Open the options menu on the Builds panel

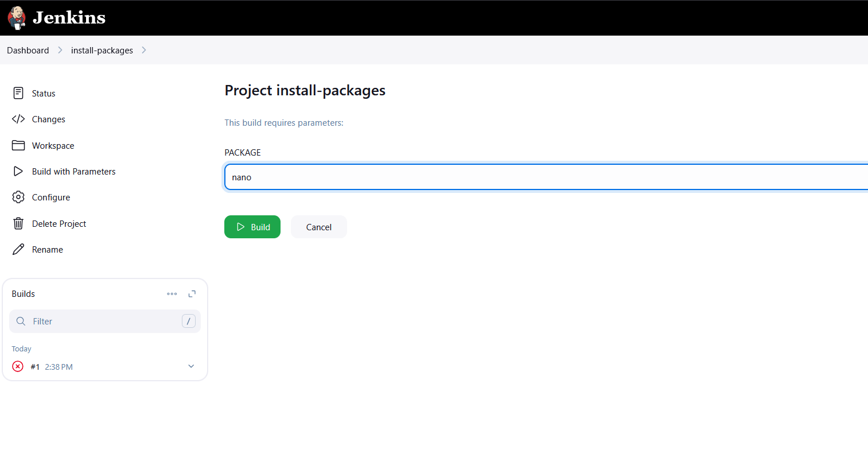coord(172,293)
